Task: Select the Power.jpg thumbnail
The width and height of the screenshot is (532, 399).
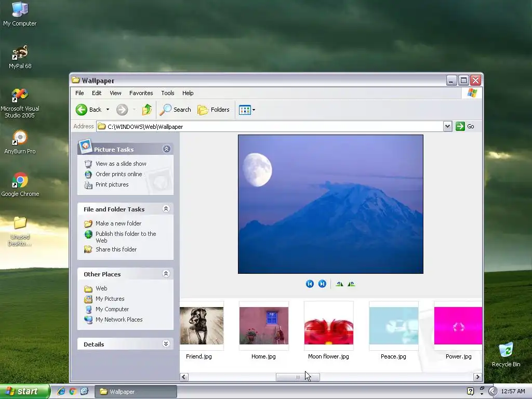Action: pyautogui.click(x=458, y=326)
